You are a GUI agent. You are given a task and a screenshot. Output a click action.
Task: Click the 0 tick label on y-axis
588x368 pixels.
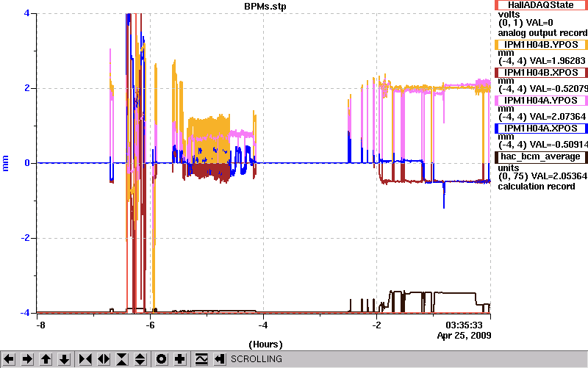[x=26, y=163]
